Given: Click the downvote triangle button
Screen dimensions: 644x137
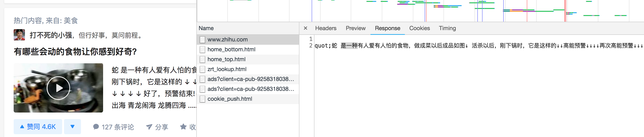Looking at the screenshot, I should pyautogui.click(x=72, y=127).
